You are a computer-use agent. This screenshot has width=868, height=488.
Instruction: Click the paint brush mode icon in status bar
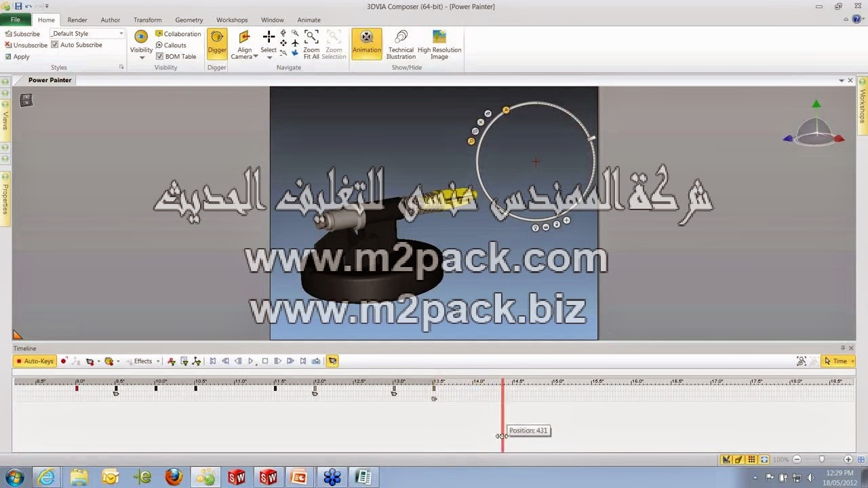[x=738, y=460]
